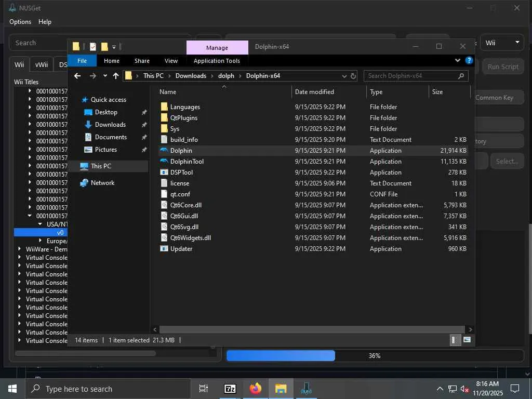Select the Languages folder icon

(x=164, y=107)
